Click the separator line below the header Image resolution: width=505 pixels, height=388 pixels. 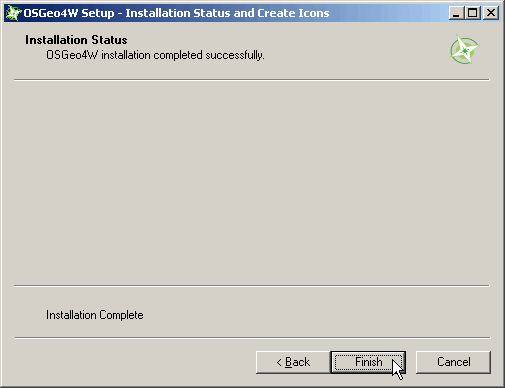click(x=252, y=80)
